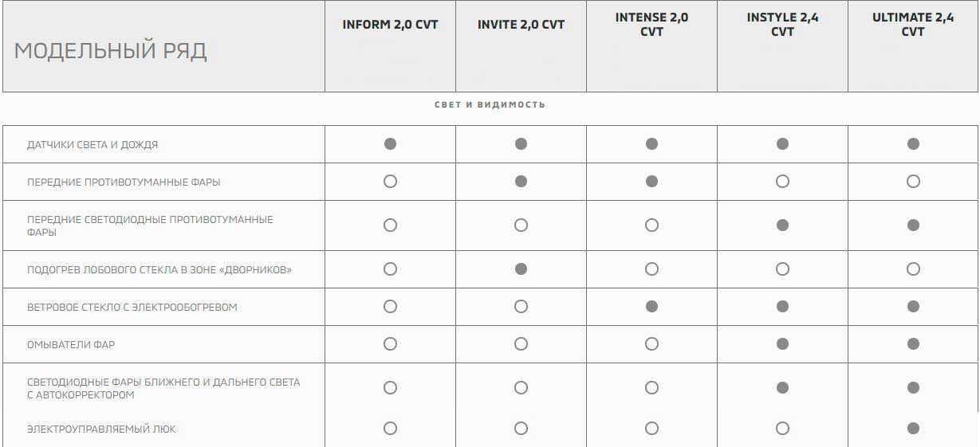The image size is (980, 447).
Task: Click filled dot for rain sensors under INFORM
Action: [x=390, y=144]
